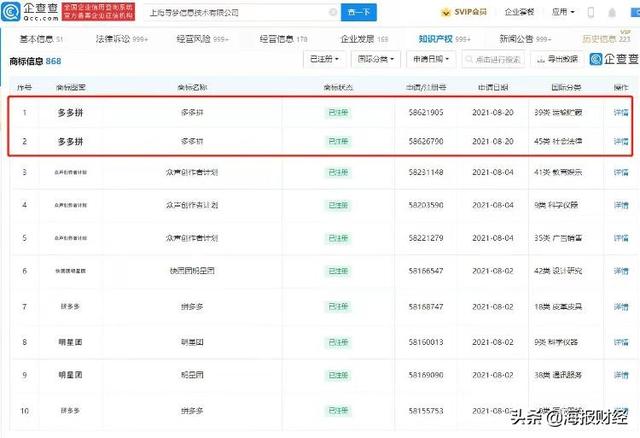
Task: Expand the 应用 dropdown menu
Action: (563, 12)
